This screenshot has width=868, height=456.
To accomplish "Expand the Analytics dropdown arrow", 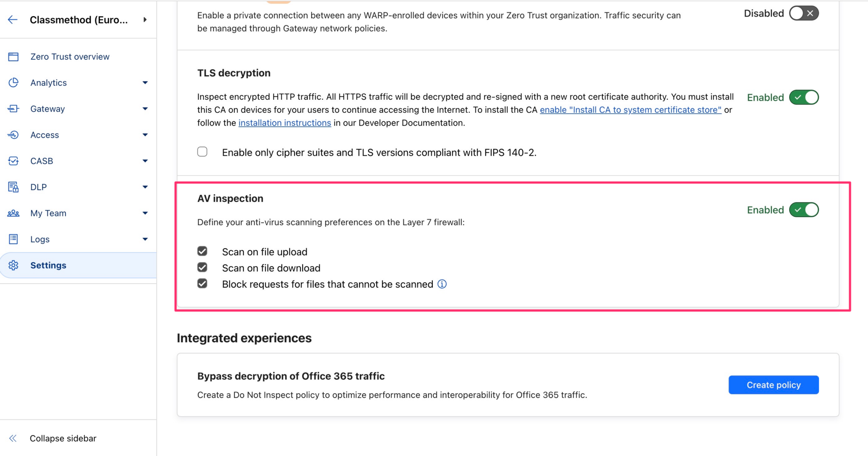I will pyautogui.click(x=145, y=82).
